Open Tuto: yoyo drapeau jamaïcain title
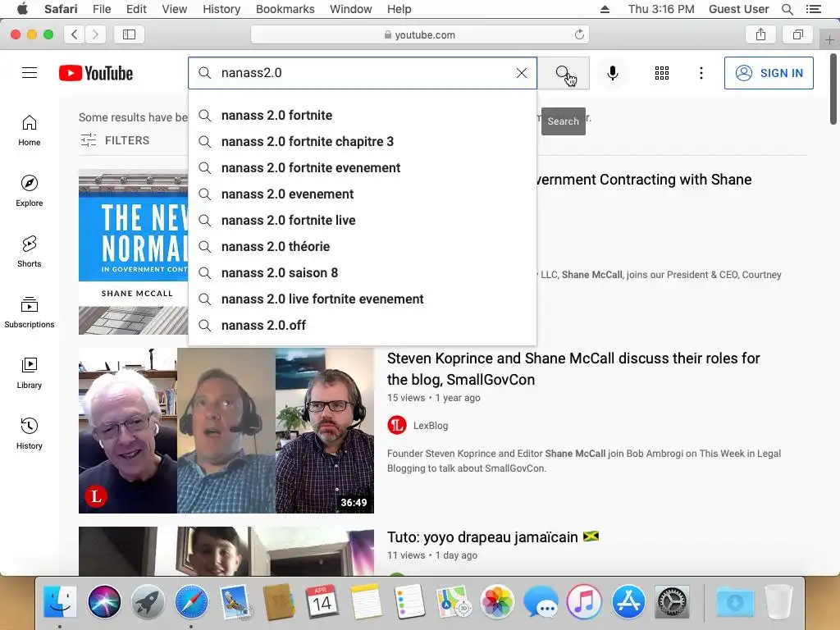 pos(493,536)
